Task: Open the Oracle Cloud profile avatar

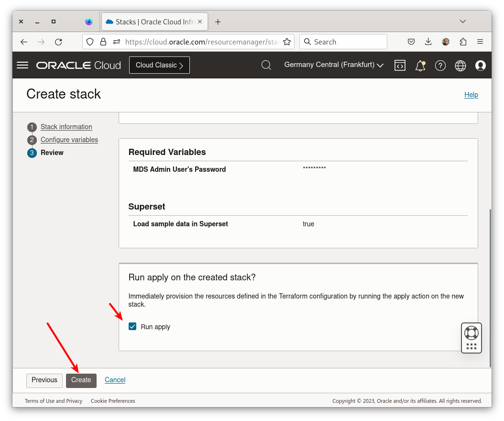Action: click(x=481, y=65)
